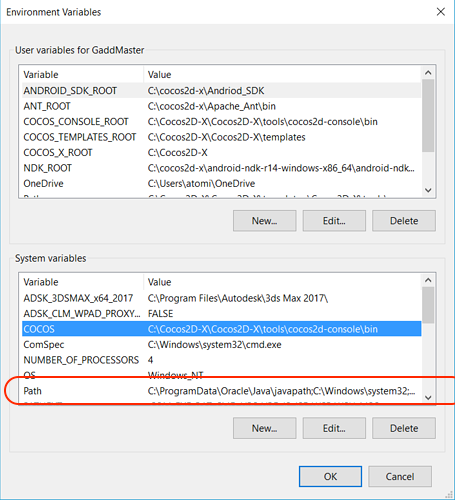
Task: Click Delete under system variables
Action: (404, 428)
